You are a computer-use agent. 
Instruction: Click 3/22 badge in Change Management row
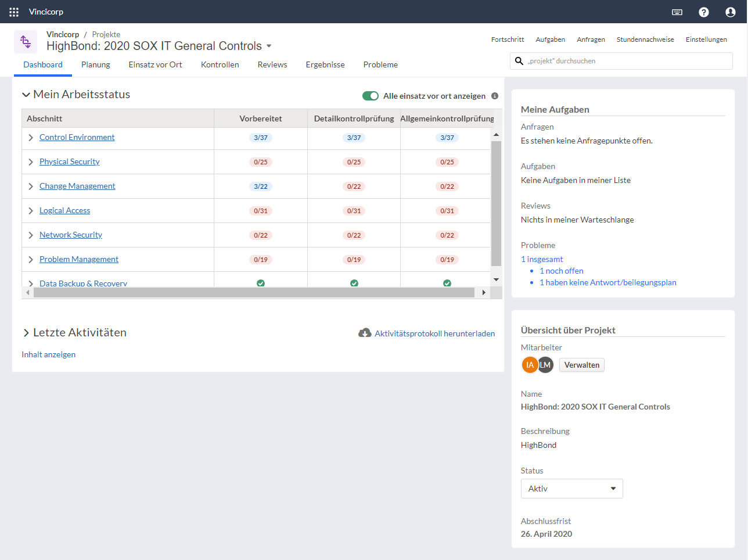tap(261, 186)
